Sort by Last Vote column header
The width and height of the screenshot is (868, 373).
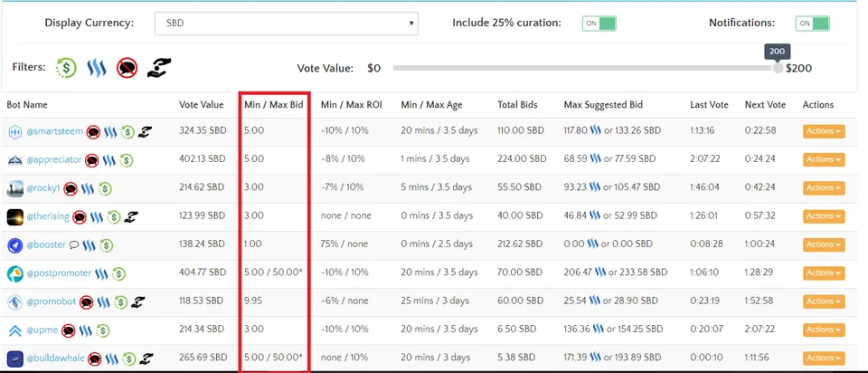[709, 105]
